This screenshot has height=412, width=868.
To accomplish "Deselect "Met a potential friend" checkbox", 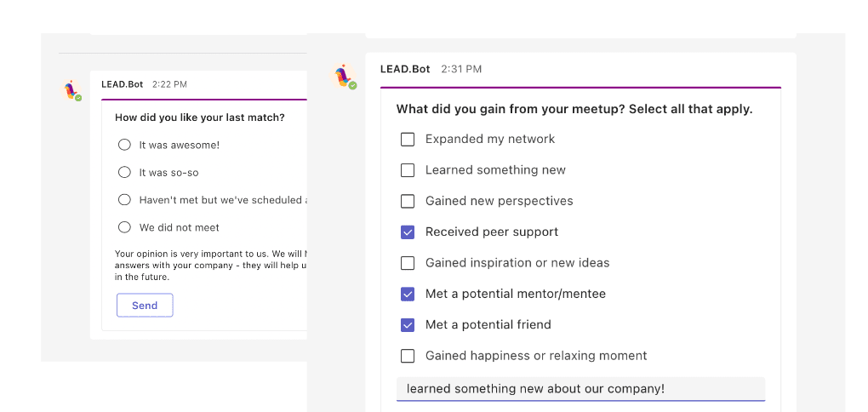I will coord(408,324).
